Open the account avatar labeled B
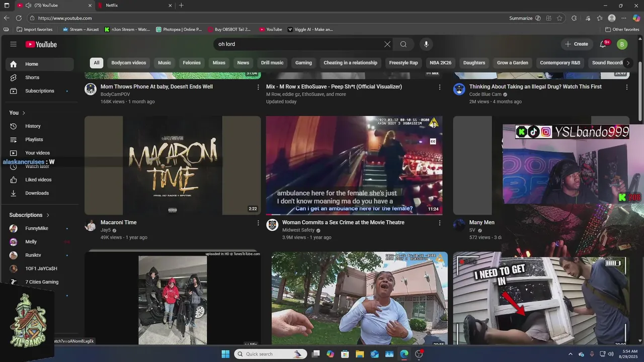The width and height of the screenshot is (644, 362). pos(622,44)
